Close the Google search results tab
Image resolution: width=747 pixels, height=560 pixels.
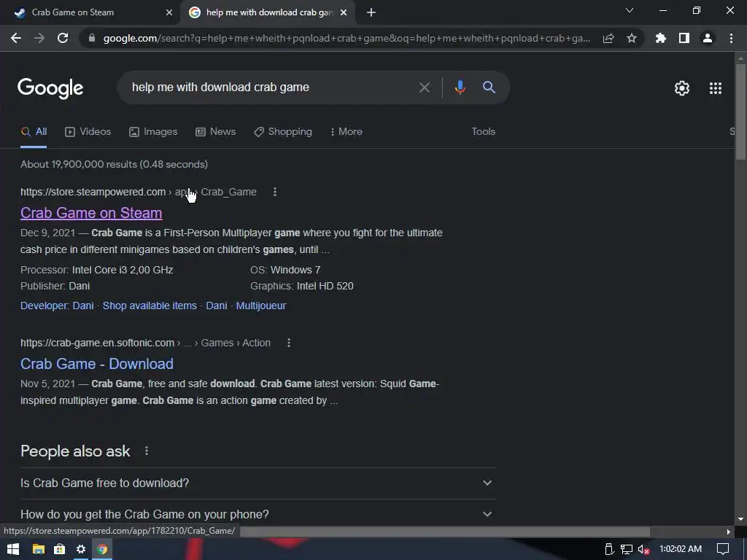344,13
